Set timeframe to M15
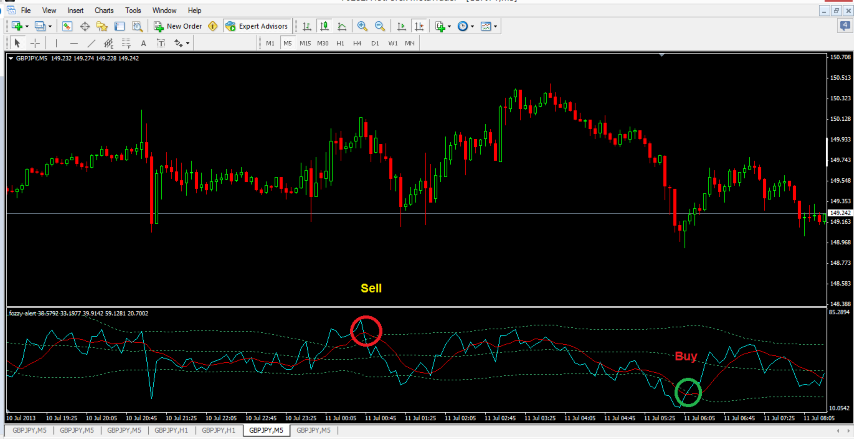 coord(305,43)
